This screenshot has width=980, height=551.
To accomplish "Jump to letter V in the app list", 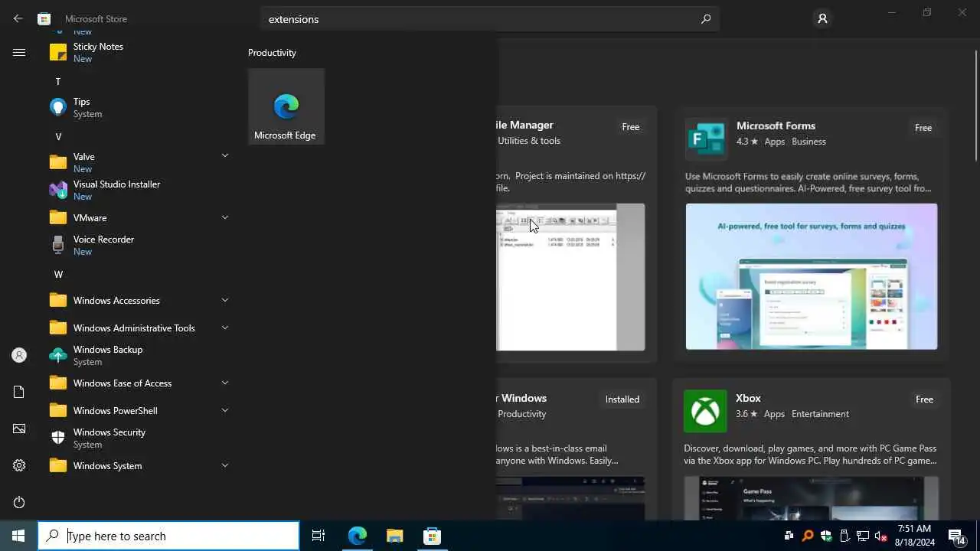I will tap(58, 136).
